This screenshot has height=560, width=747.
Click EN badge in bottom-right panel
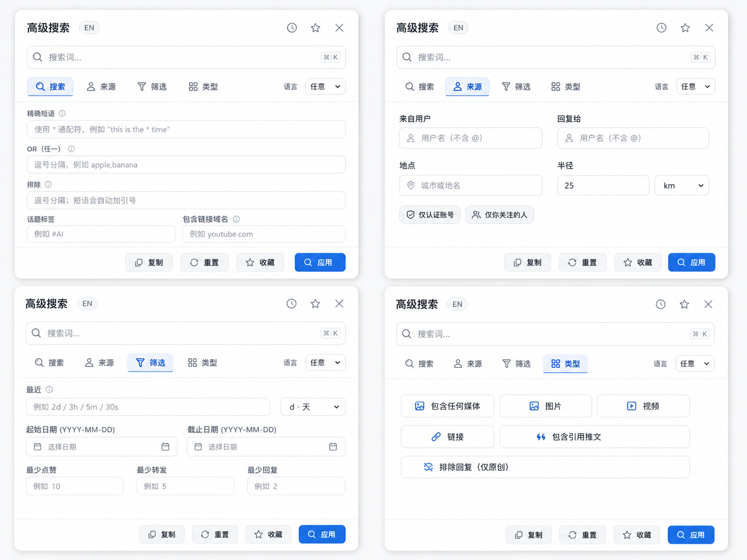457,304
